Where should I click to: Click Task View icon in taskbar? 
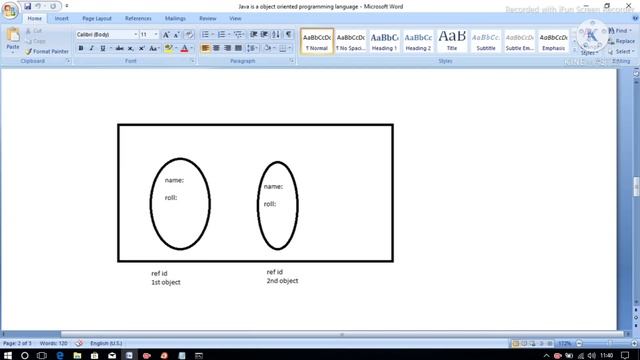pyautogui.click(x=42, y=356)
